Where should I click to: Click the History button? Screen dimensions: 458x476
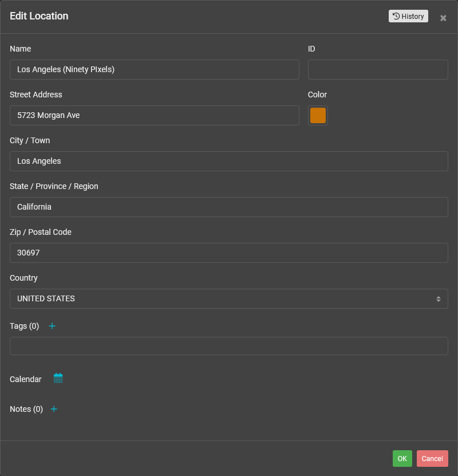coord(408,16)
